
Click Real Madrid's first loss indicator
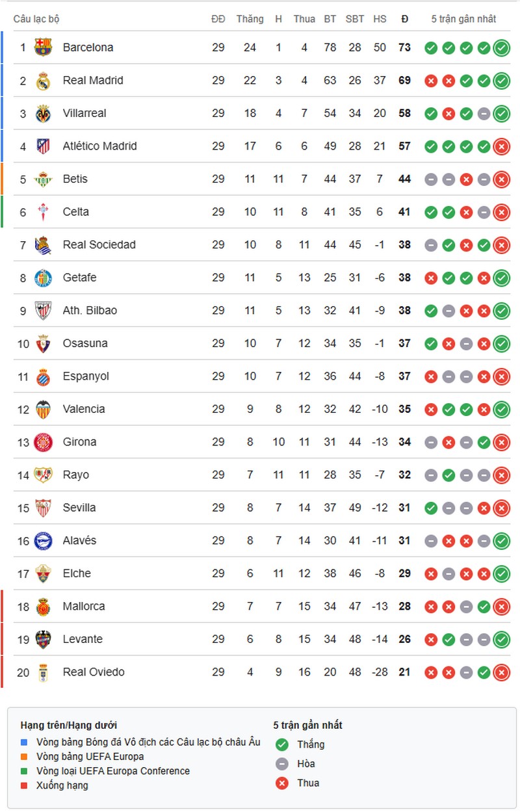(430, 81)
